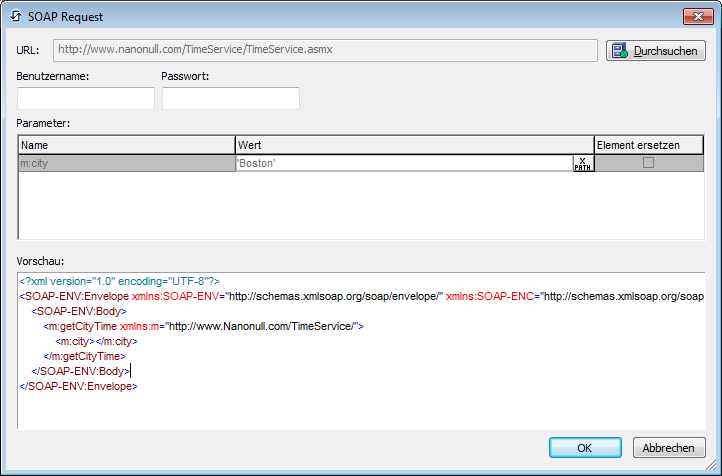Select the m:city parameter name cell
The image size is (722, 476).
coord(126,163)
